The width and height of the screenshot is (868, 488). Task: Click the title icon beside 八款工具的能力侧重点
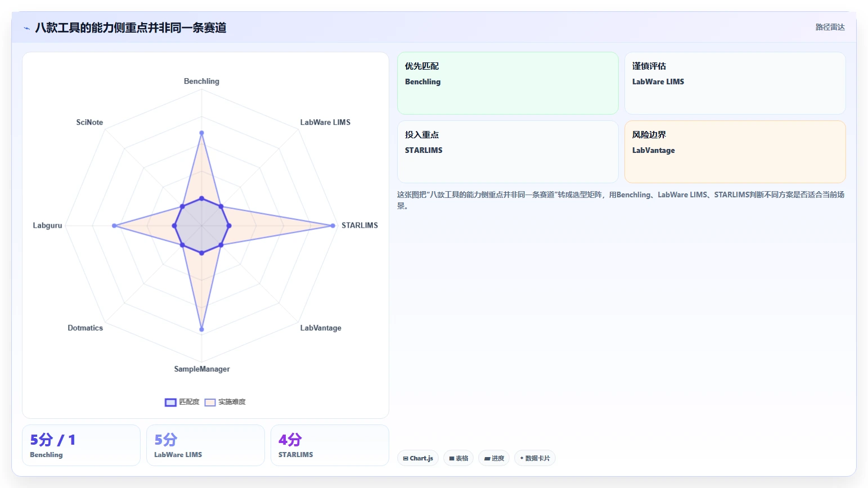point(26,28)
